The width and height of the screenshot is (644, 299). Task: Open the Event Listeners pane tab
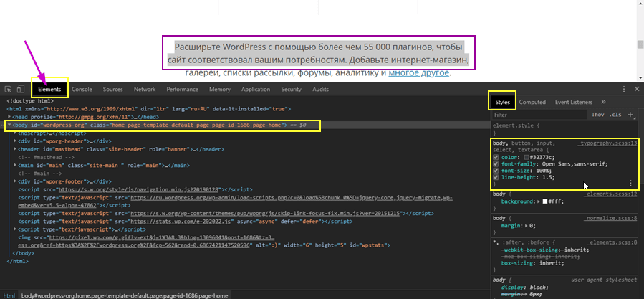[x=574, y=102]
